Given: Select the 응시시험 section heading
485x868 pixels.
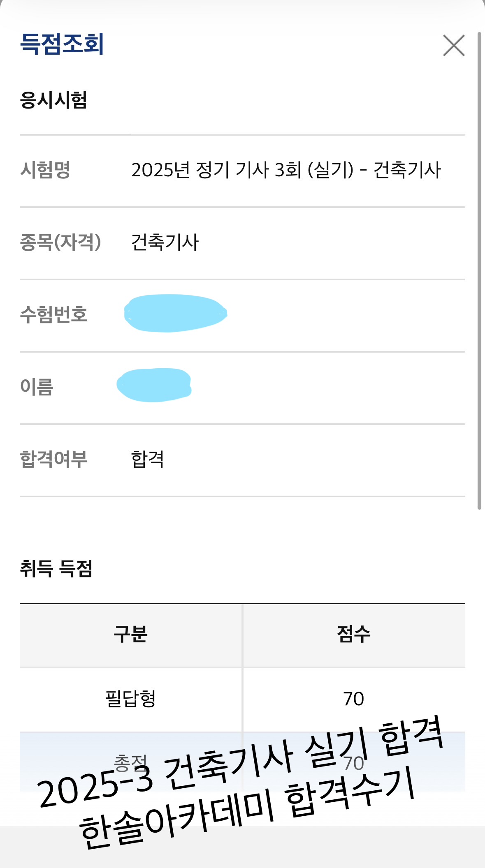Looking at the screenshot, I should click(x=53, y=100).
